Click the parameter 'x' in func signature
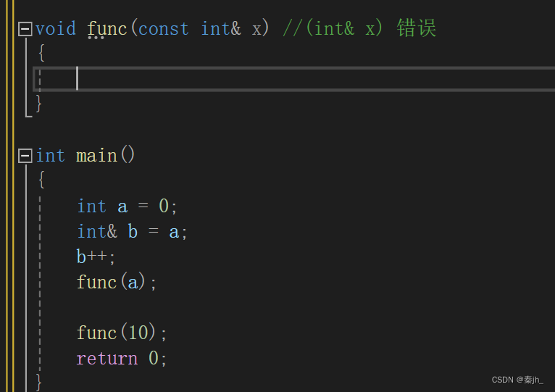The height and width of the screenshot is (392, 555). point(256,30)
